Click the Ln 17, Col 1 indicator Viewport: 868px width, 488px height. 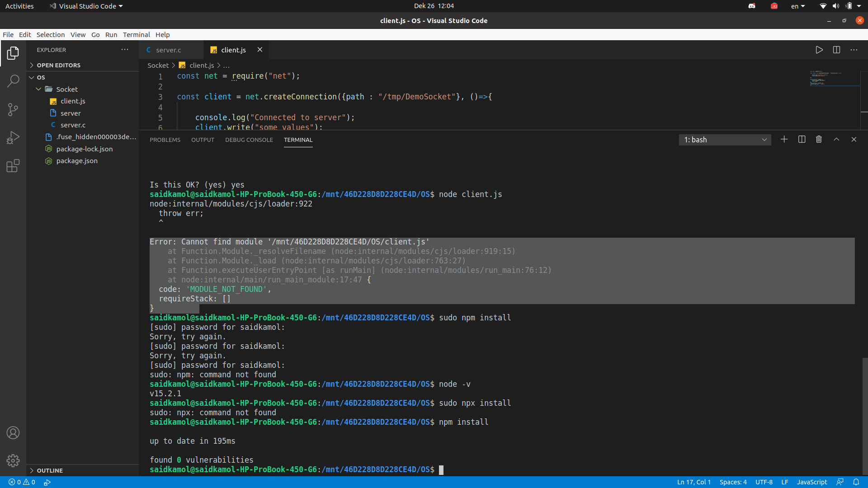pos(694,482)
